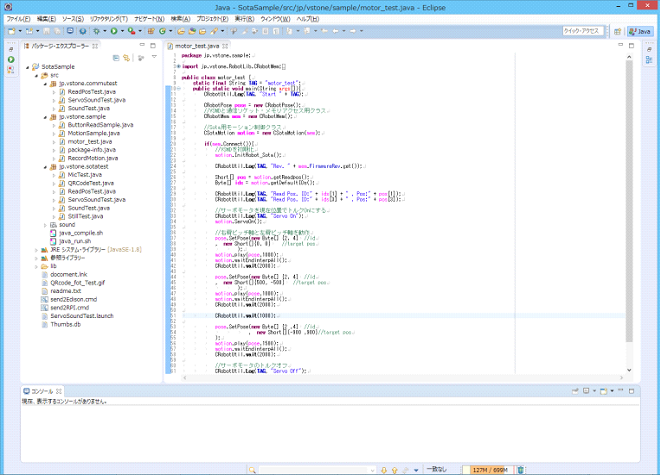Image resolution: width=660 pixels, height=475 pixels.
Task: Open MotionSample.java in the tree
Action: [x=92, y=133]
